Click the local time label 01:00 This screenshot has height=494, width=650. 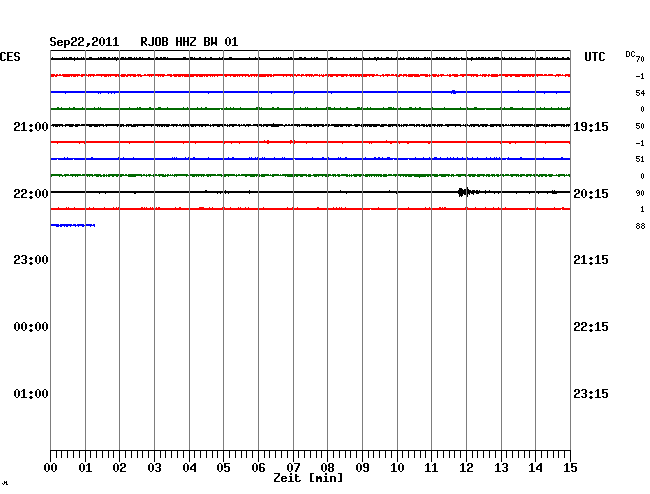31,394
